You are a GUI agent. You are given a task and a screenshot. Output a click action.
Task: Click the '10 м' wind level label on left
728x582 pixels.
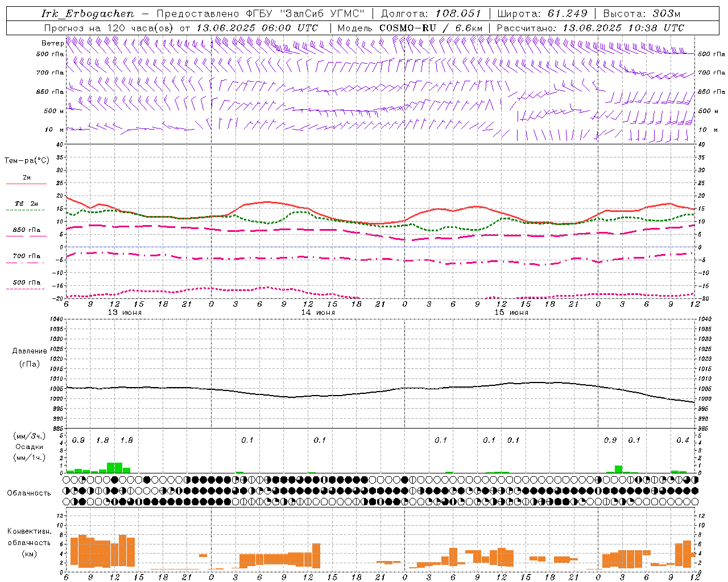[53, 130]
